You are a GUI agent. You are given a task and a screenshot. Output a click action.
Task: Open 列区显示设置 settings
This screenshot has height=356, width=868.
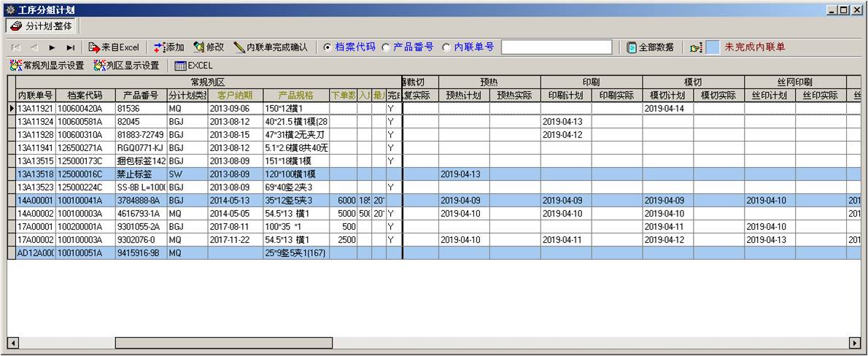[x=126, y=66]
